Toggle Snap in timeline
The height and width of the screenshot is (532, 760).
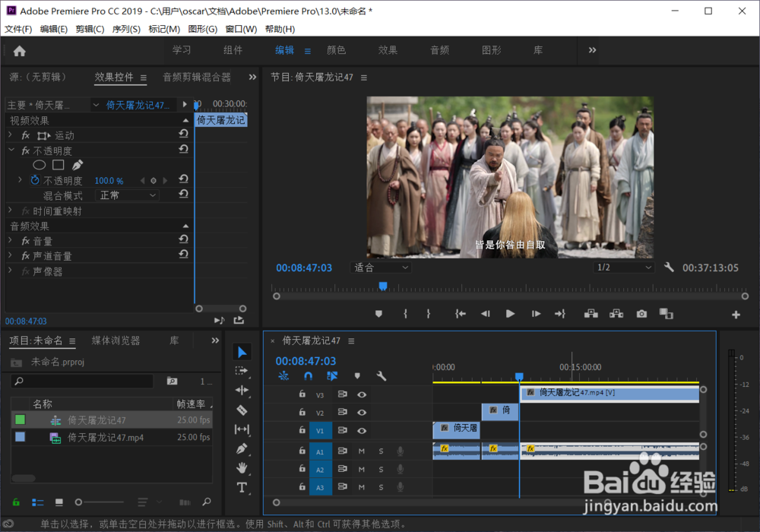pos(308,375)
